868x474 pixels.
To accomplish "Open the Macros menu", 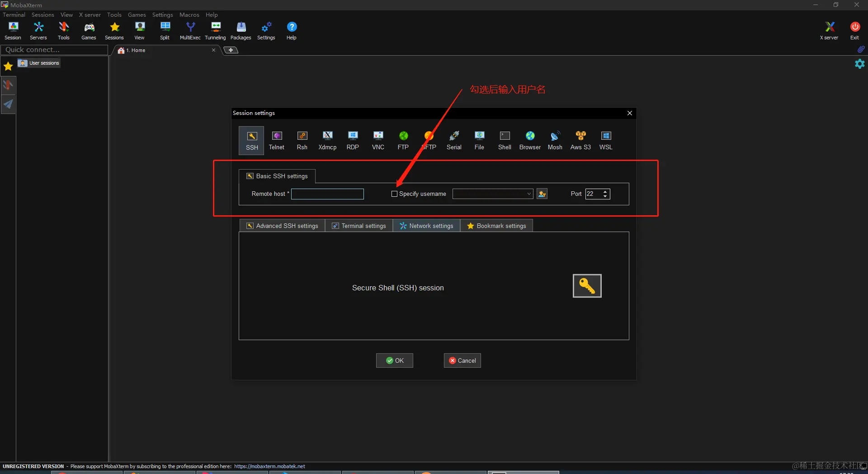I will [x=189, y=15].
